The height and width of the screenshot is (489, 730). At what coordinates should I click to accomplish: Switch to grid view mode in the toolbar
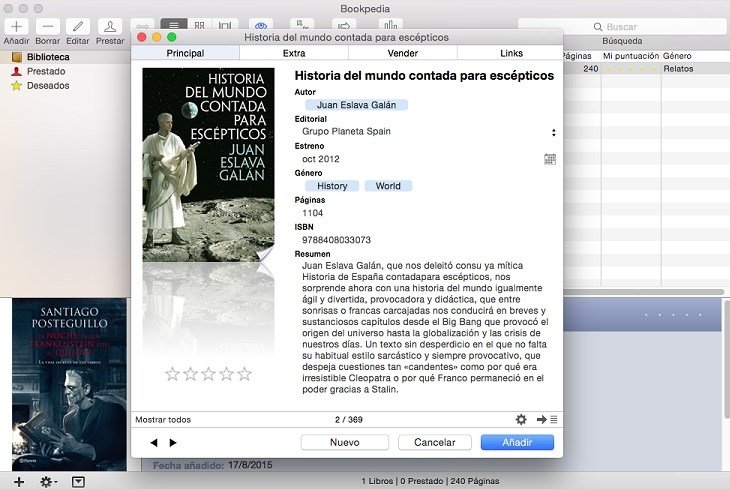click(x=199, y=25)
